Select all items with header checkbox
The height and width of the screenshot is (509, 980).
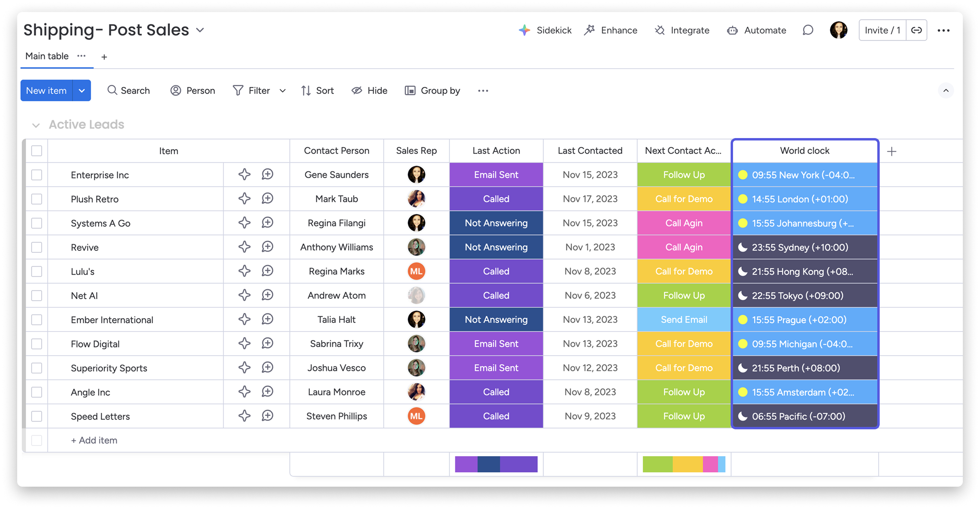(x=36, y=151)
